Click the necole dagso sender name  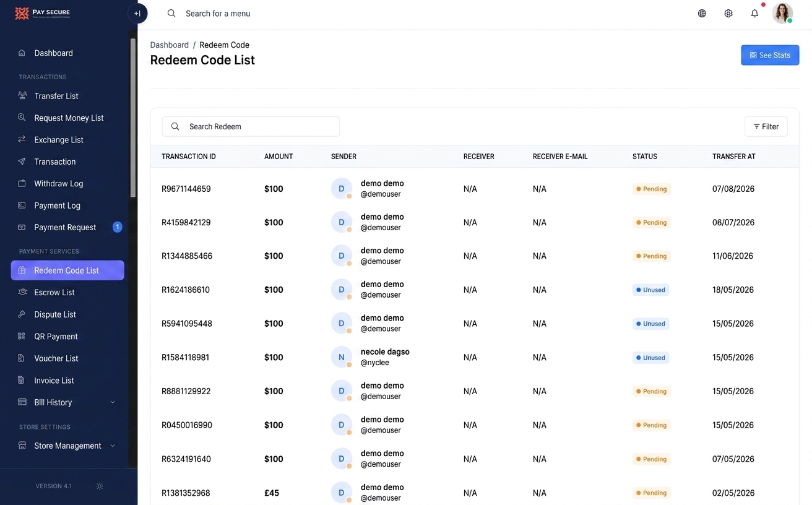(x=385, y=352)
